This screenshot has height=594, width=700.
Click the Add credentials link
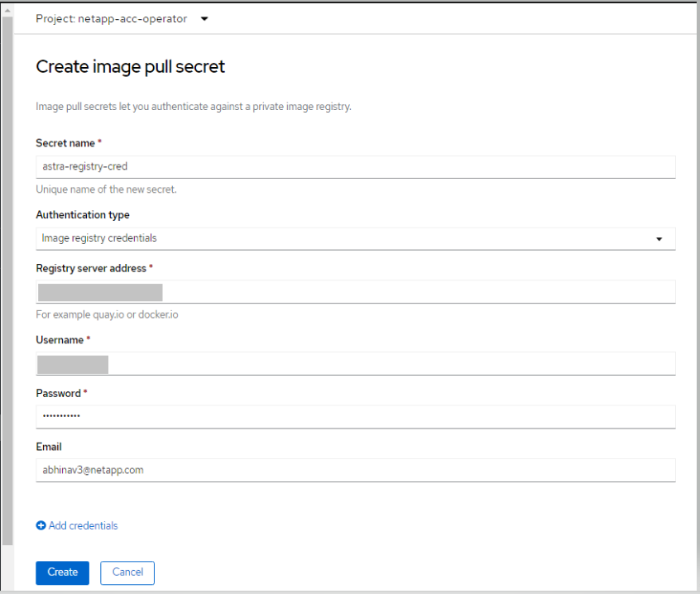tap(83, 526)
